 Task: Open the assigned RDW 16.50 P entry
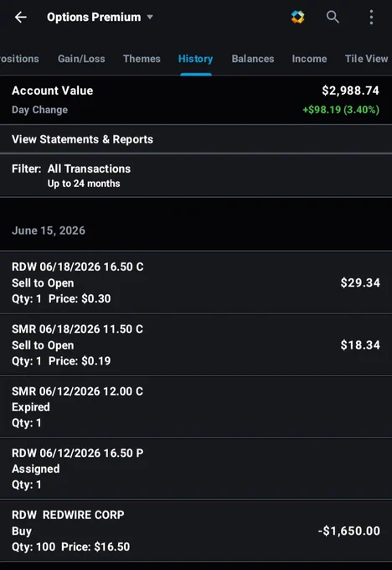[196, 469]
